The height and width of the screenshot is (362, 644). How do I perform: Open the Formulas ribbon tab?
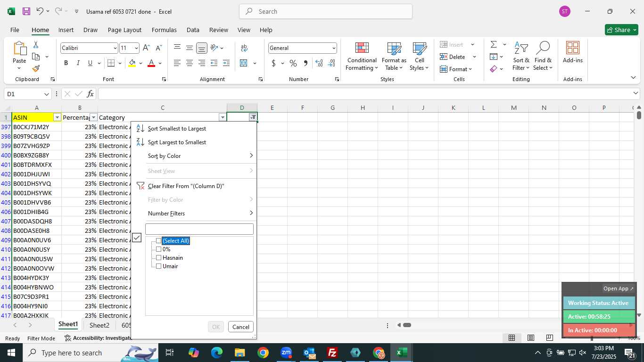[x=164, y=30]
